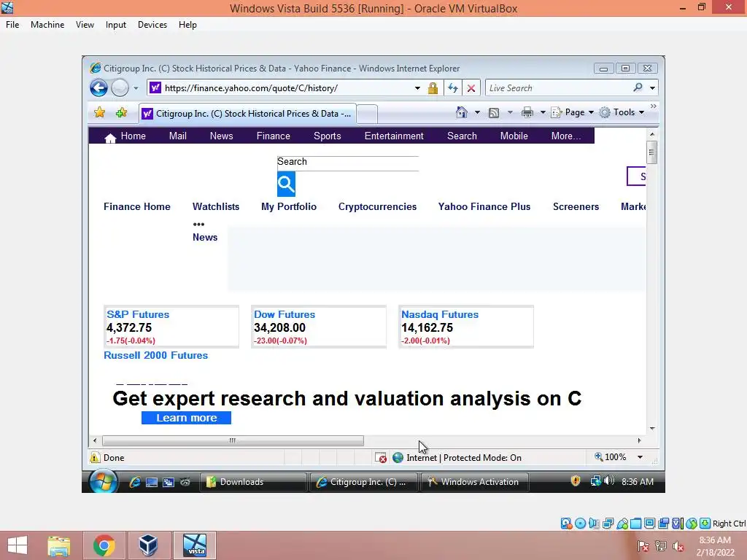Screen dimensions: 747x560
Task: Click the Done warning status icon
Action: point(95,458)
